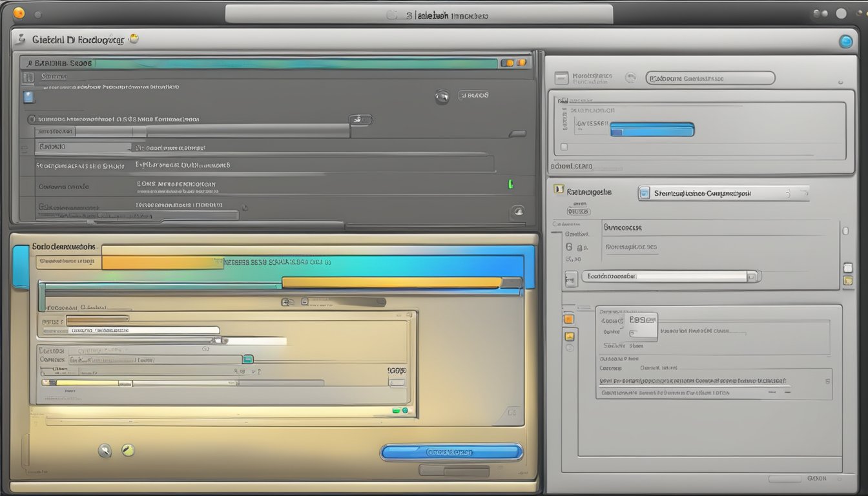Click the blue square icon in the dark panel
The height and width of the screenshot is (496, 868).
(x=28, y=97)
